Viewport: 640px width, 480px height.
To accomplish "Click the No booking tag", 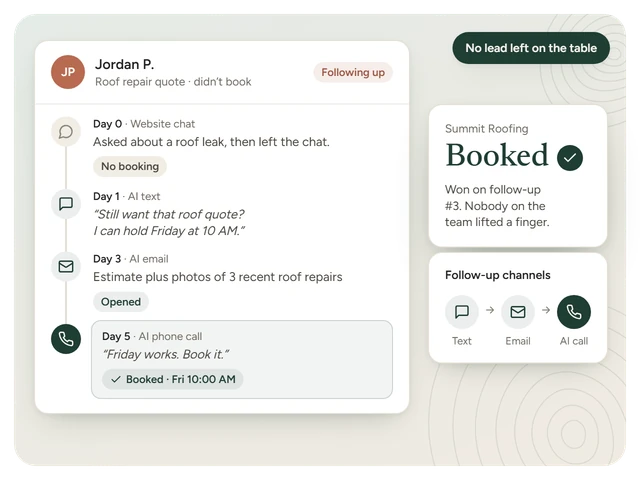I will click(130, 166).
